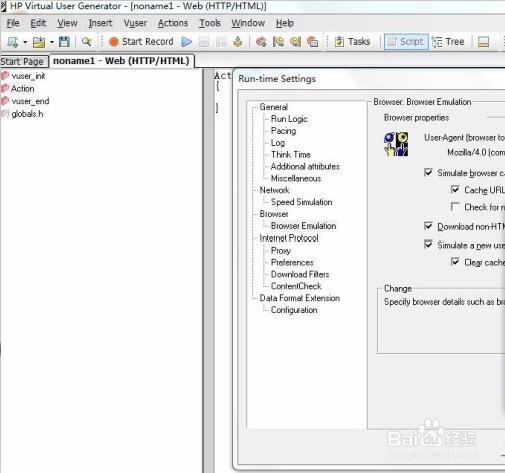Select vuser_init in the script tree
This screenshot has width=505, height=473.
tap(28, 76)
